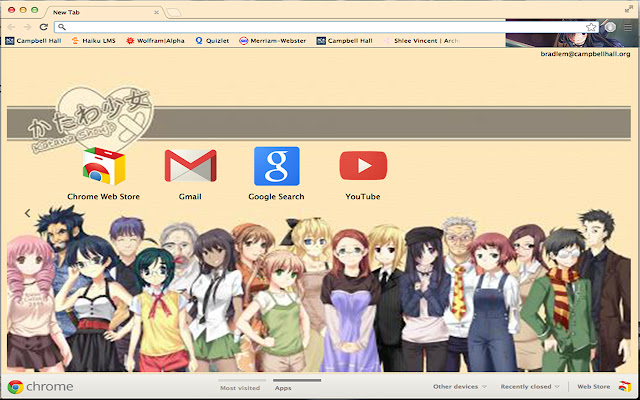The image size is (640, 400).
Task: Click the Chrome Web Store label
Action: coord(104,196)
